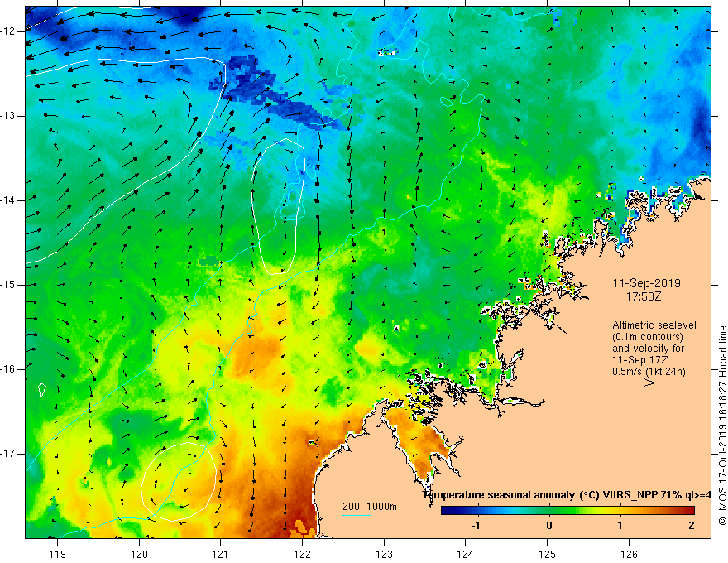Click the date label 11-Sep-2019
The width and height of the screenshot is (728, 563).
coord(647,283)
